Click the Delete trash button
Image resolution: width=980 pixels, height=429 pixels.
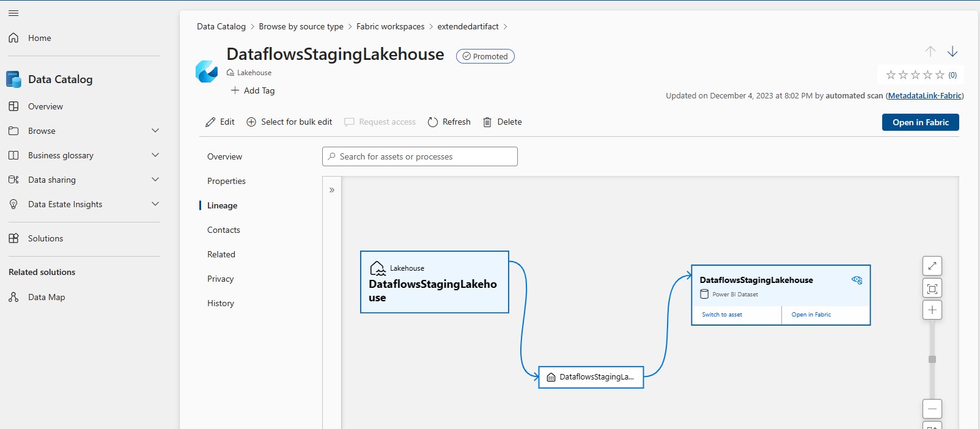click(x=503, y=122)
